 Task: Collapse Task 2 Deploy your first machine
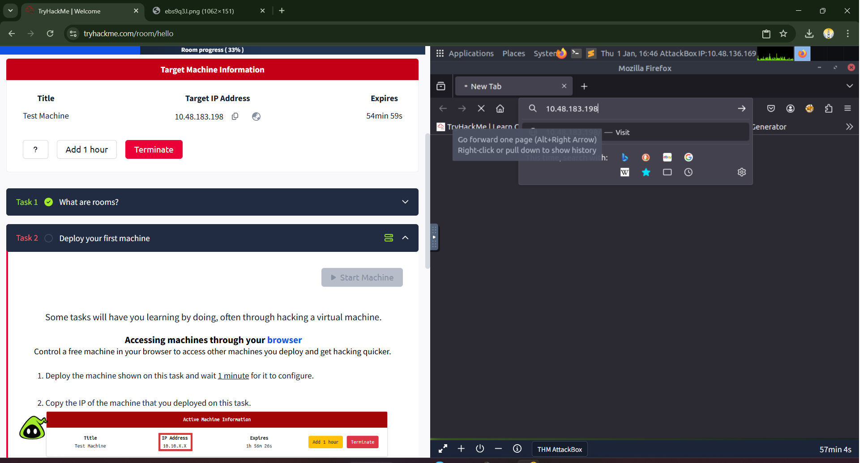pos(405,238)
